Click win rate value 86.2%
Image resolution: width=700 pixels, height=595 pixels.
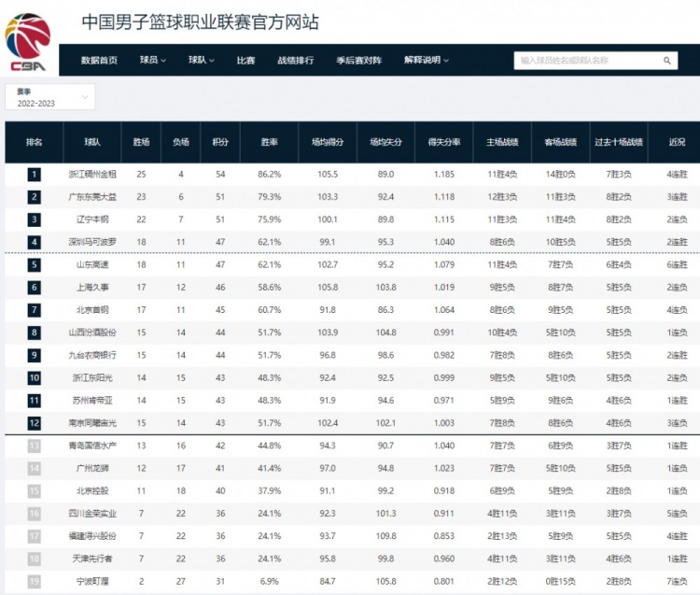269,175
